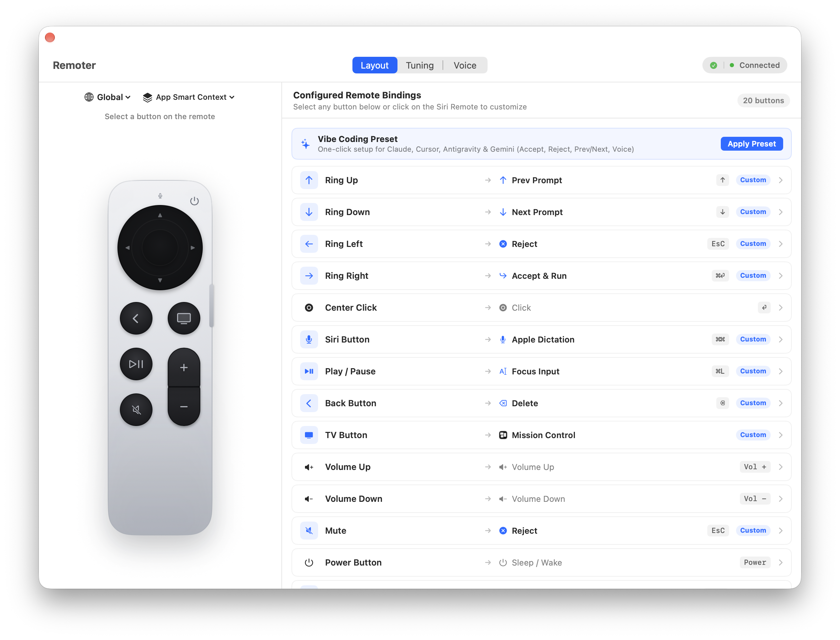
Task: Click the Custom badge on Play / Pause row
Action: coord(753,371)
